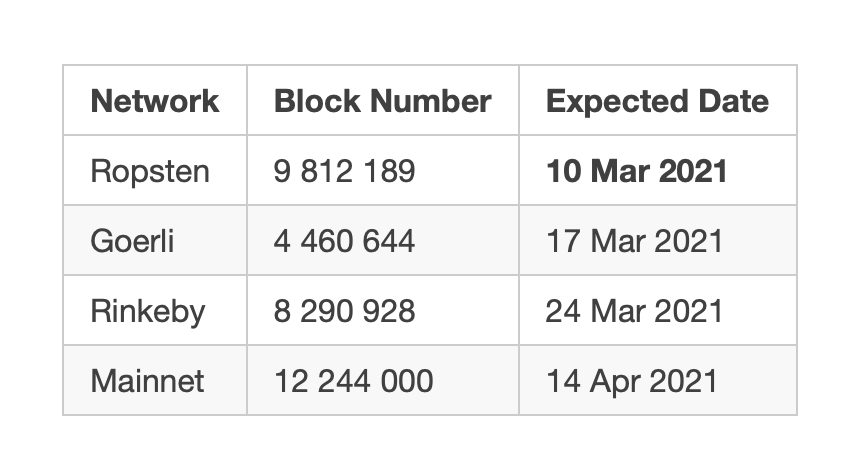This screenshot has width=864, height=472.
Task: Click the 17 Mar 2021 date
Action: coord(634,241)
